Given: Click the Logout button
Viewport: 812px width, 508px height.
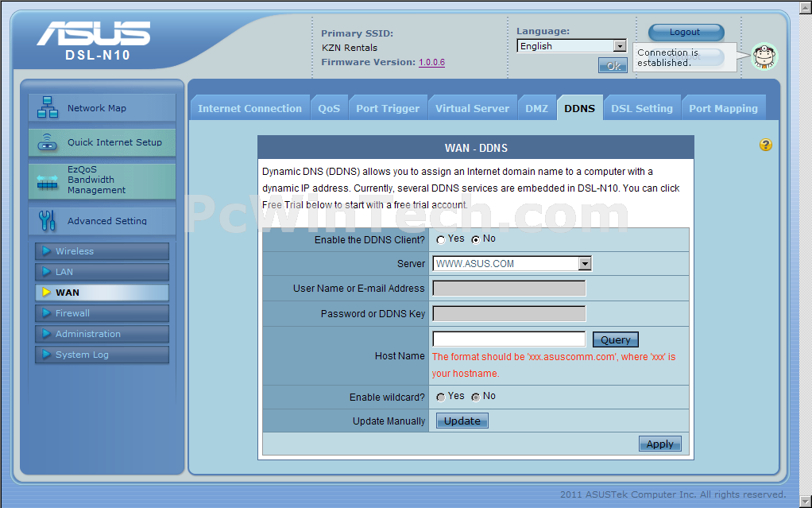Looking at the screenshot, I should pyautogui.click(x=686, y=32).
